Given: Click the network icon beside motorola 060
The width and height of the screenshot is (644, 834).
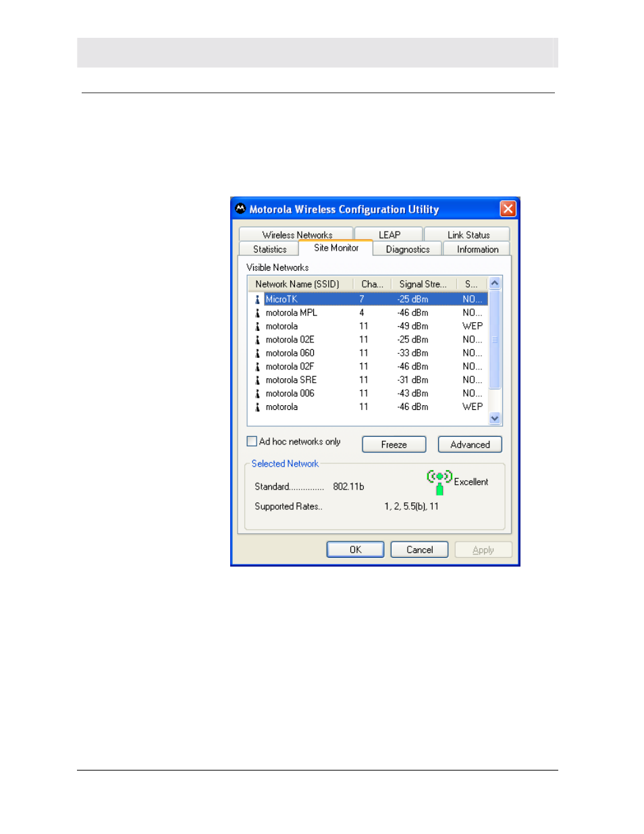Looking at the screenshot, I should point(257,353).
